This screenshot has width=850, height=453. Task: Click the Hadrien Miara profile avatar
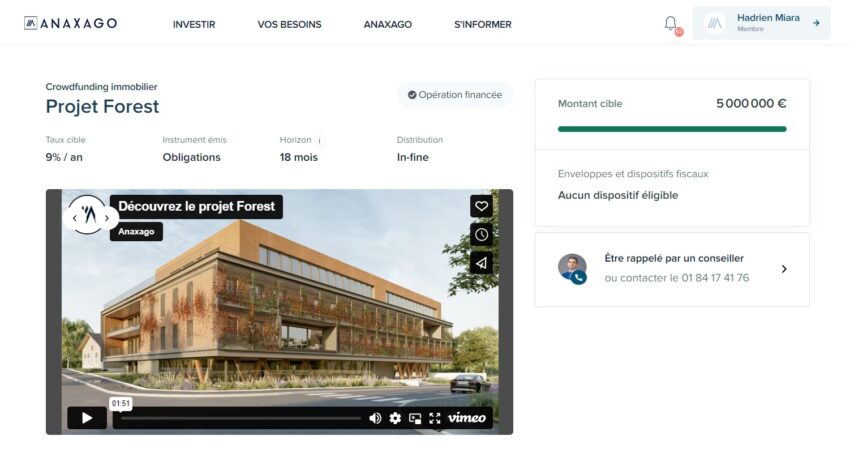(715, 23)
